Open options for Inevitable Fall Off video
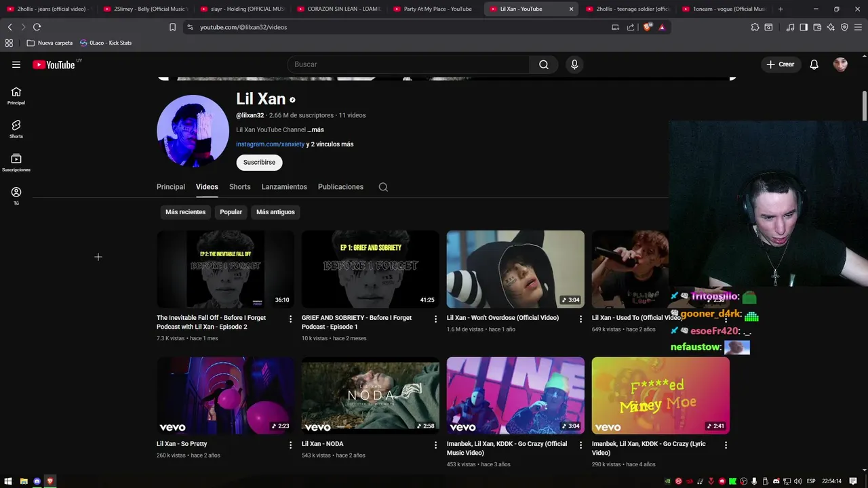The height and width of the screenshot is (488, 868). click(291, 319)
